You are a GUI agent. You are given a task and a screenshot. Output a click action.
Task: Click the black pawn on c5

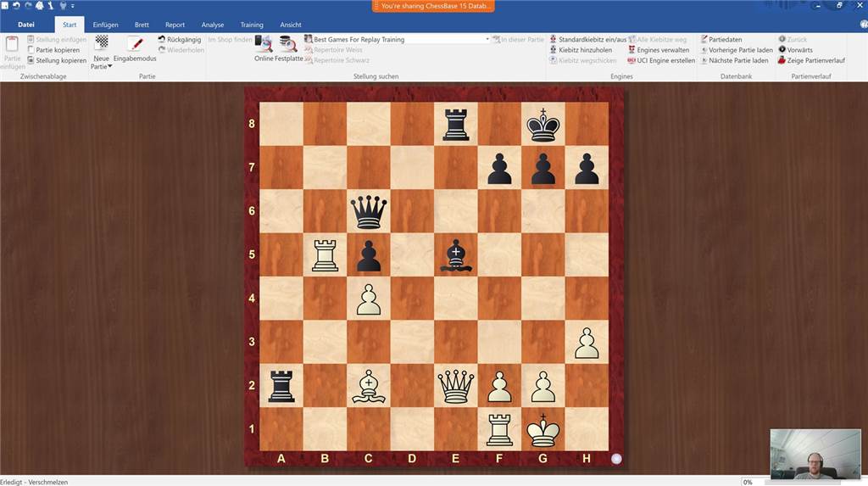coord(369,255)
